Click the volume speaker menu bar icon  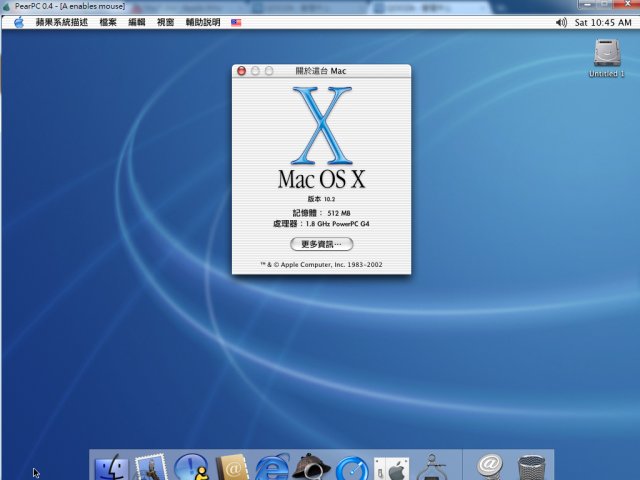[561, 22]
